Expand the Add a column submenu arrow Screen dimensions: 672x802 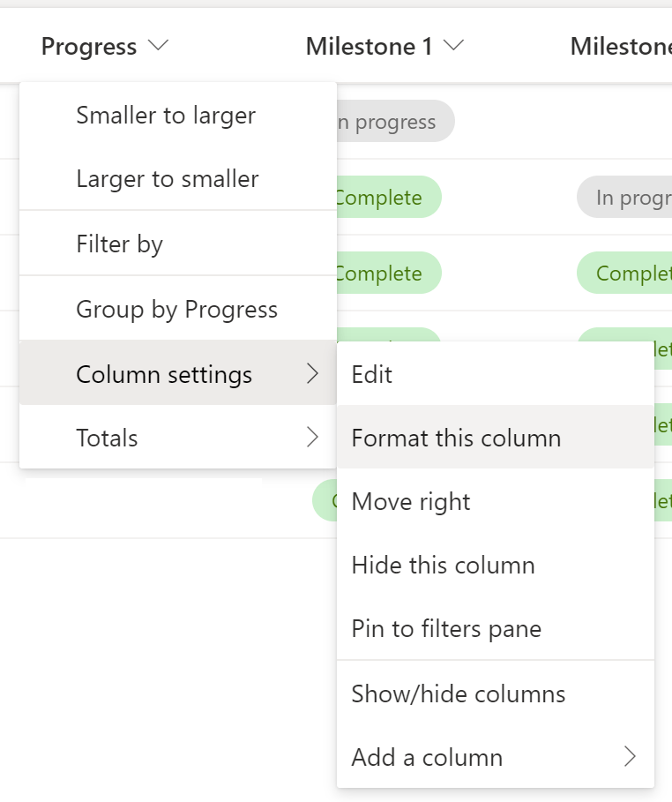pyautogui.click(x=630, y=757)
